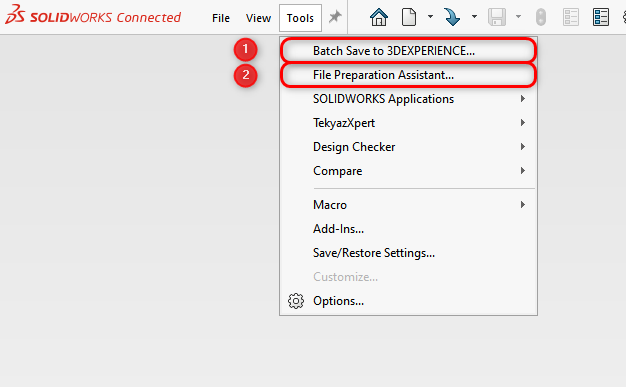
Task: Expand the dropdown arrow beside the Open icon
Action: pyautogui.click(x=474, y=17)
